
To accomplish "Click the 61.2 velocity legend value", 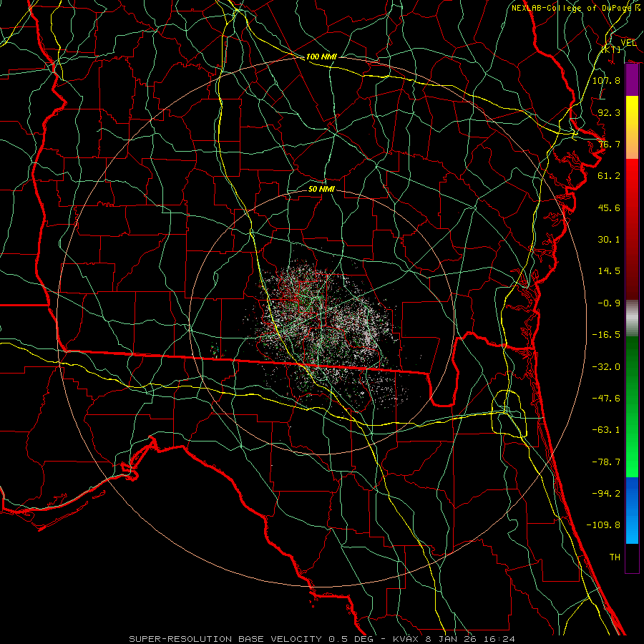I will [609, 176].
